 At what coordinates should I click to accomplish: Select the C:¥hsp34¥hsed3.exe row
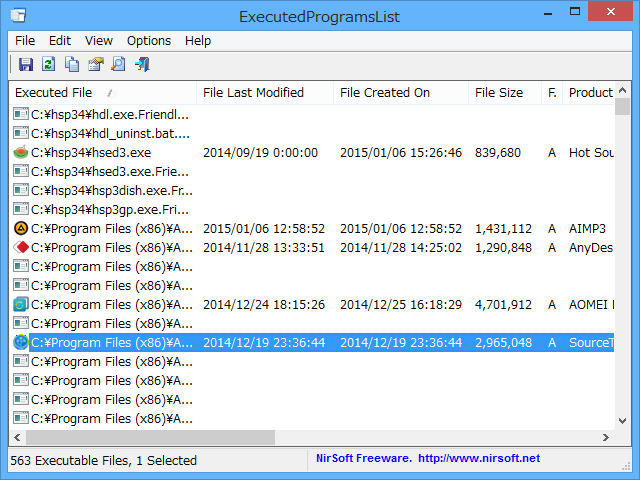[x=312, y=153]
